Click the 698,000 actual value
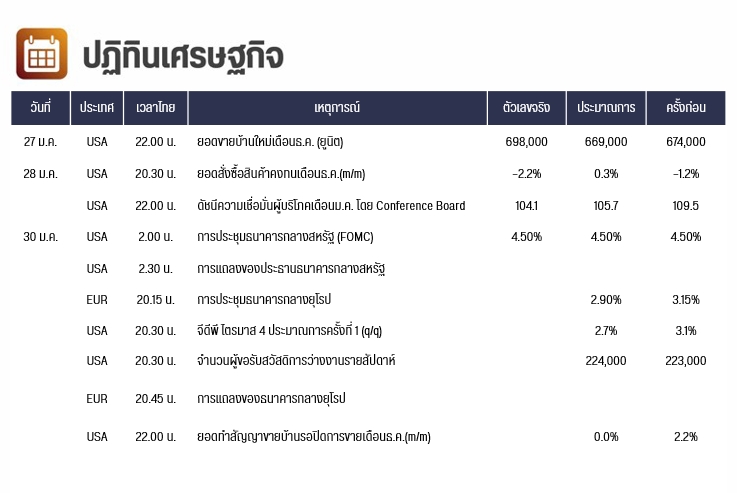The image size is (737, 493). pyautogui.click(x=526, y=142)
